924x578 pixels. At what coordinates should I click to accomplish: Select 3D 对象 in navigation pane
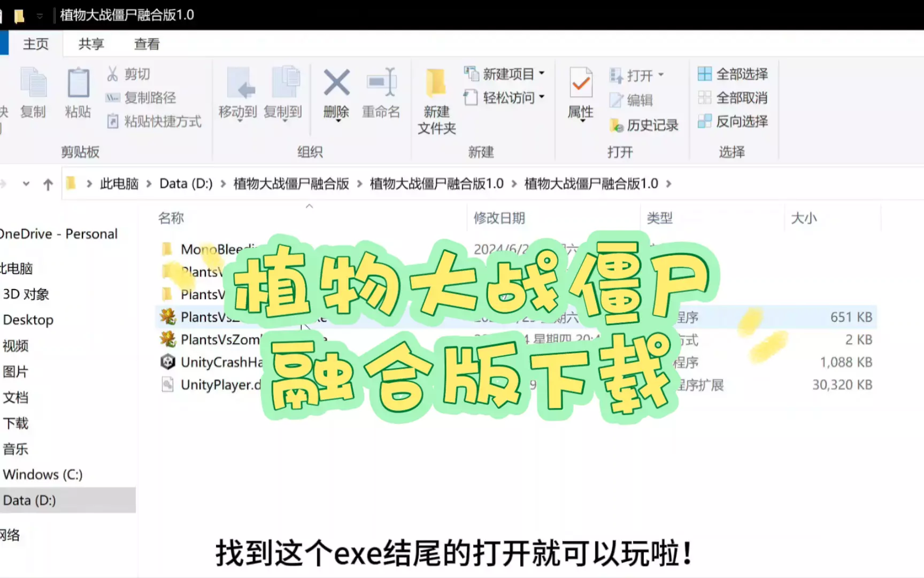click(26, 294)
